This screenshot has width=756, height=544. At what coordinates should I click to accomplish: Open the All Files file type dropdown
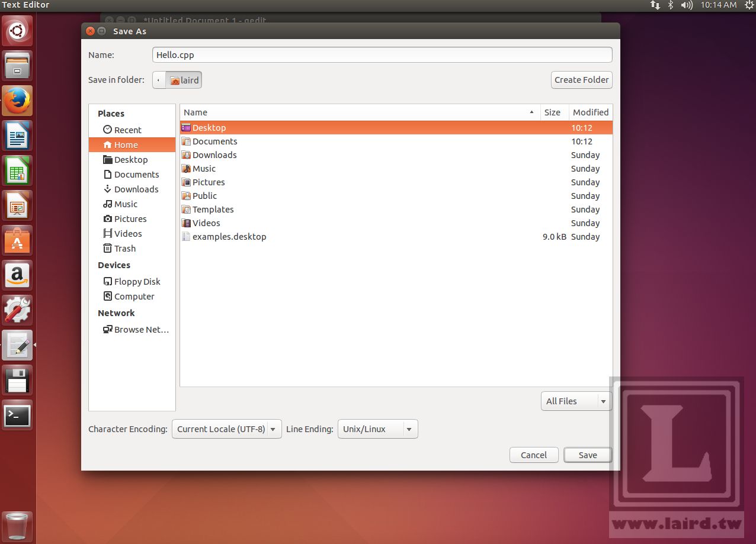[575, 401]
